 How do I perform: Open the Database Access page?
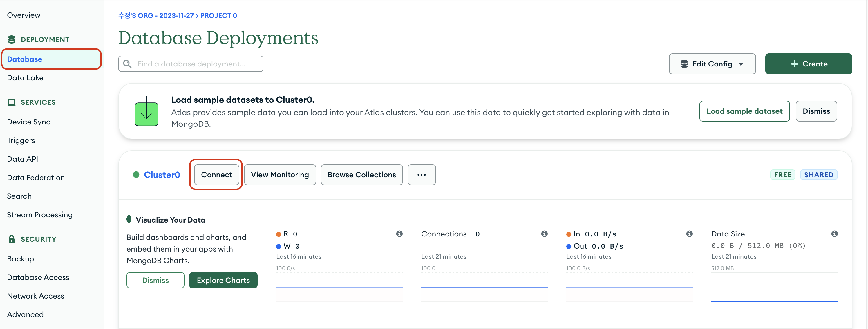point(38,277)
